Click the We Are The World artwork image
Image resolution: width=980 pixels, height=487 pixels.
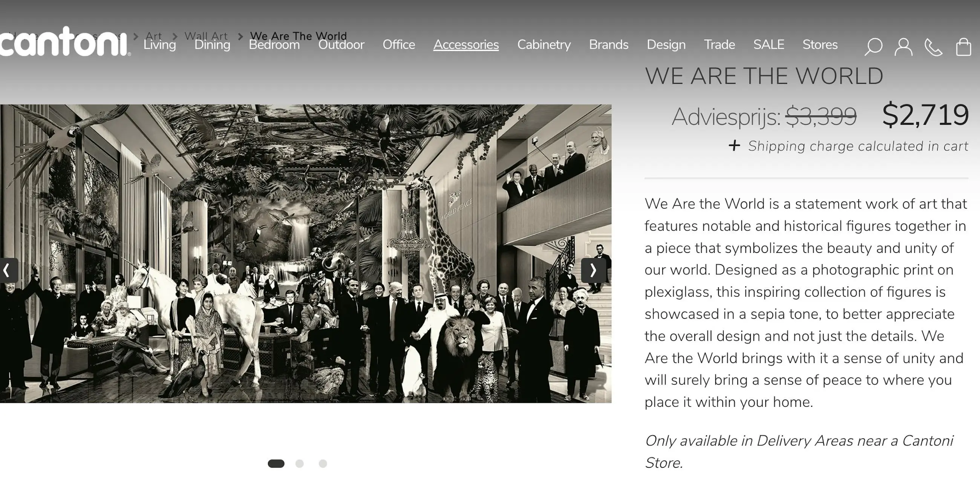(305, 254)
